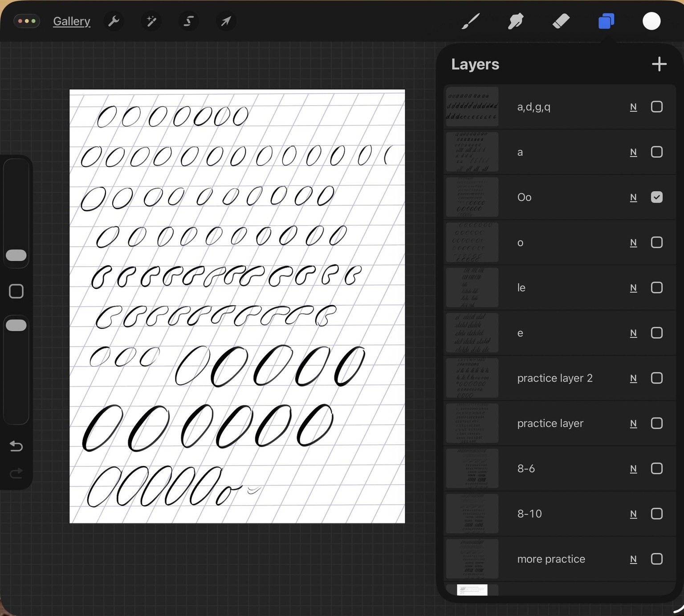Show the a,d,g,q layer
684x616 pixels.
[x=657, y=107]
